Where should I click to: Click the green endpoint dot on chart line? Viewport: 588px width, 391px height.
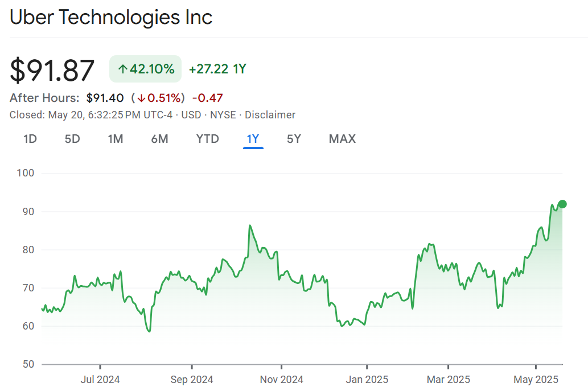(562, 204)
